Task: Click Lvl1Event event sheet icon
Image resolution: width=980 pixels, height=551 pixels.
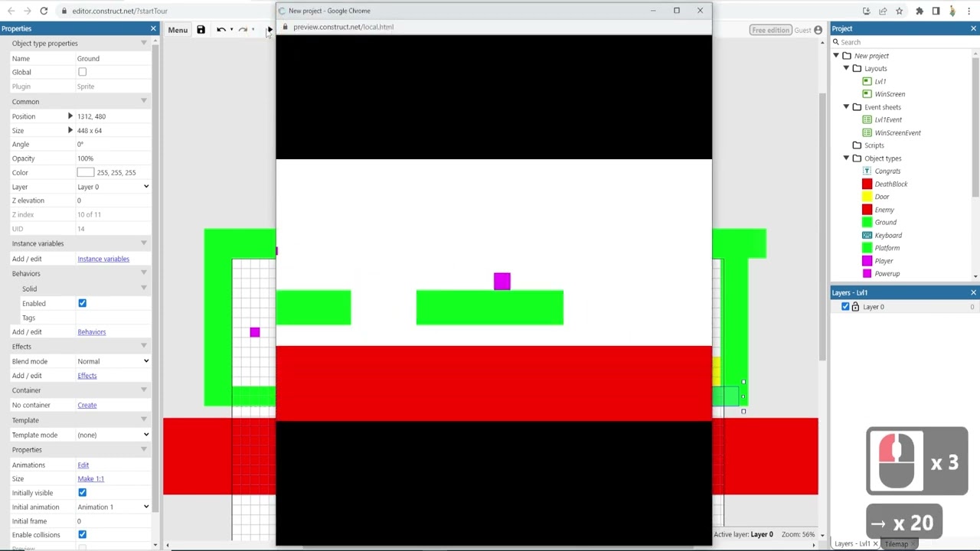Action: click(867, 119)
